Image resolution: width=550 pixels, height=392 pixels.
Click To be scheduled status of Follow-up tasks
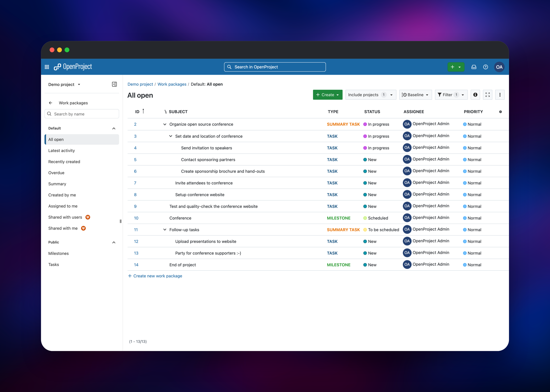coord(381,230)
